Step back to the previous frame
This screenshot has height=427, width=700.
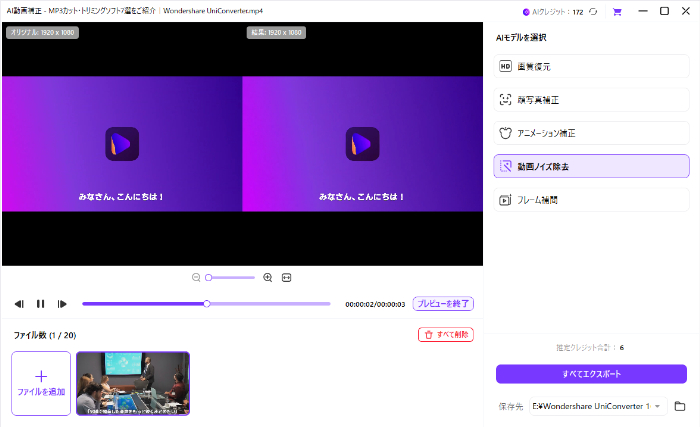point(19,303)
